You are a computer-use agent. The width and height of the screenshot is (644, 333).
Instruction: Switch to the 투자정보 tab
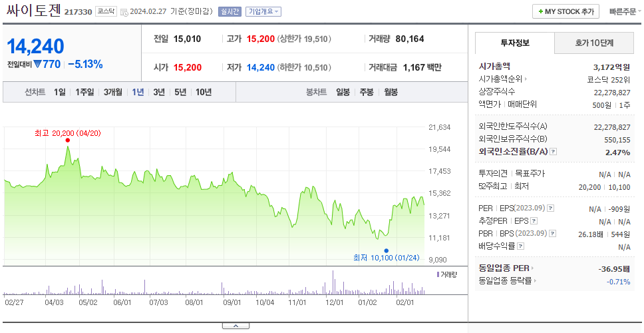click(515, 43)
